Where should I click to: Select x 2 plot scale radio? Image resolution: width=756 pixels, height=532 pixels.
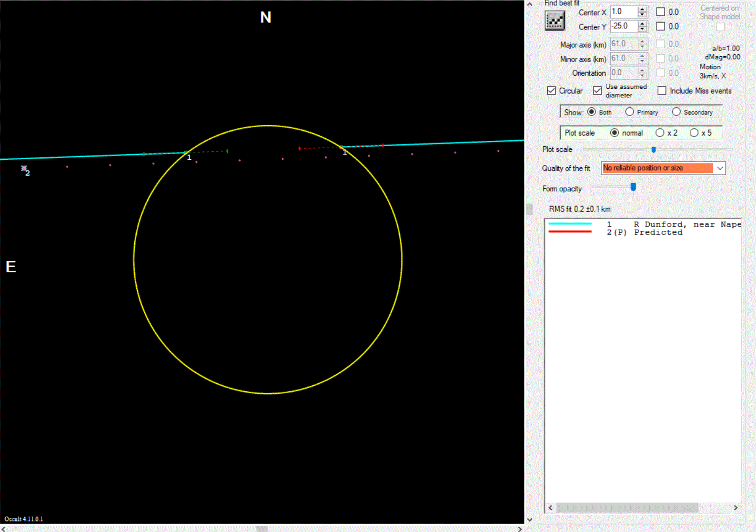tap(660, 133)
